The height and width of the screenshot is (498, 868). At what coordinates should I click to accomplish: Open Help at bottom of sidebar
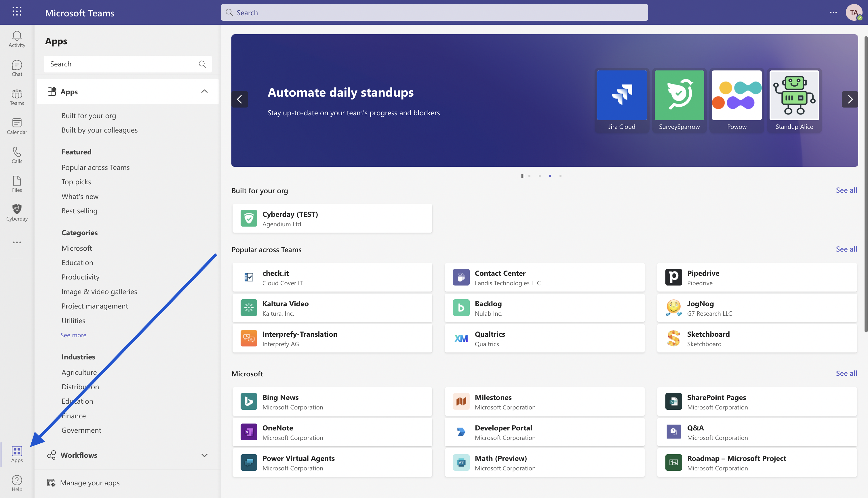tap(17, 483)
